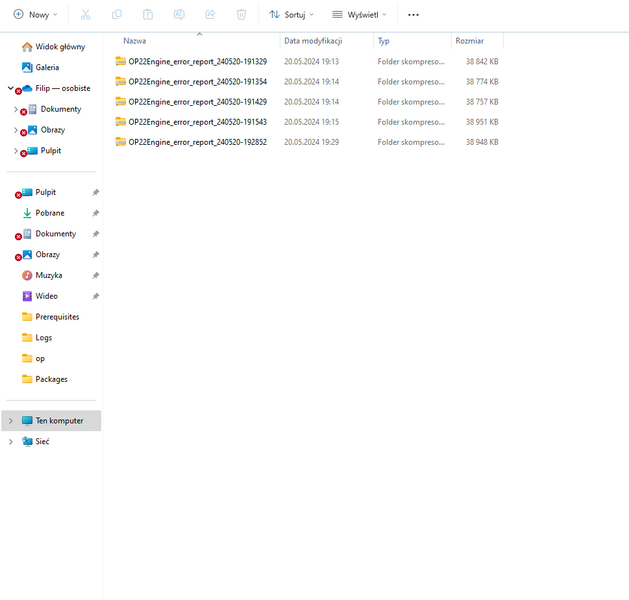Collapse the Filip — osobiste OneDrive node
629x600 pixels.
tap(10, 88)
